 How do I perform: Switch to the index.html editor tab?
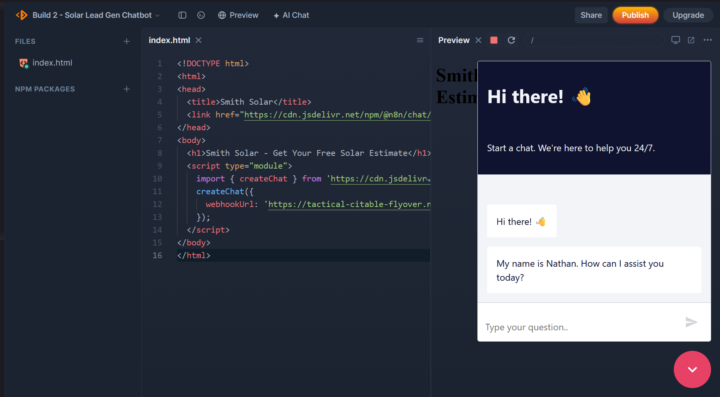point(169,40)
